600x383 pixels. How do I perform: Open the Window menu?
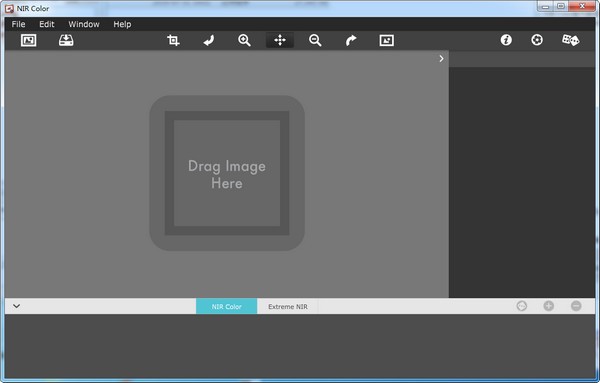84,24
